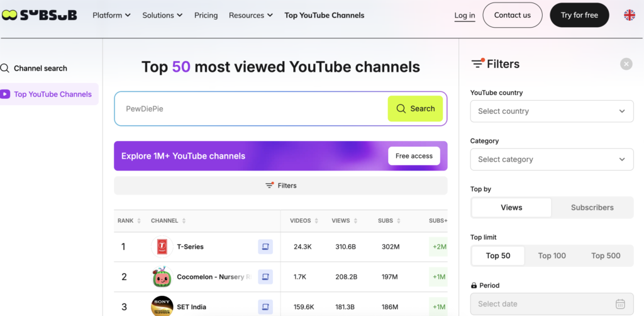This screenshot has width=644, height=316.
Task: Click the 186M subs cell
Action: pos(390,307)
